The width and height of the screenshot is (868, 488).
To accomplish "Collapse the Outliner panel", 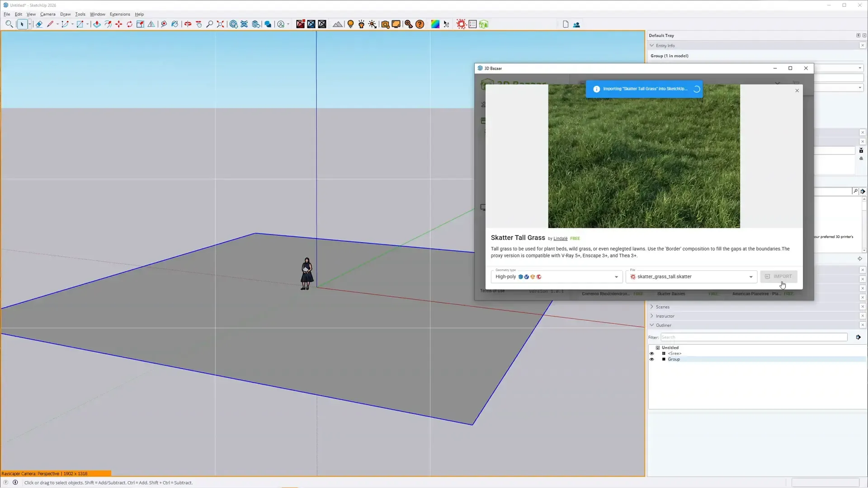I will tap(652, 325).
